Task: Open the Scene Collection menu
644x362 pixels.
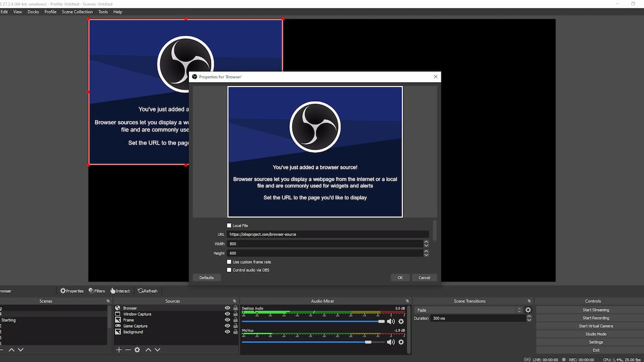Action: click(x=77, y=12)
